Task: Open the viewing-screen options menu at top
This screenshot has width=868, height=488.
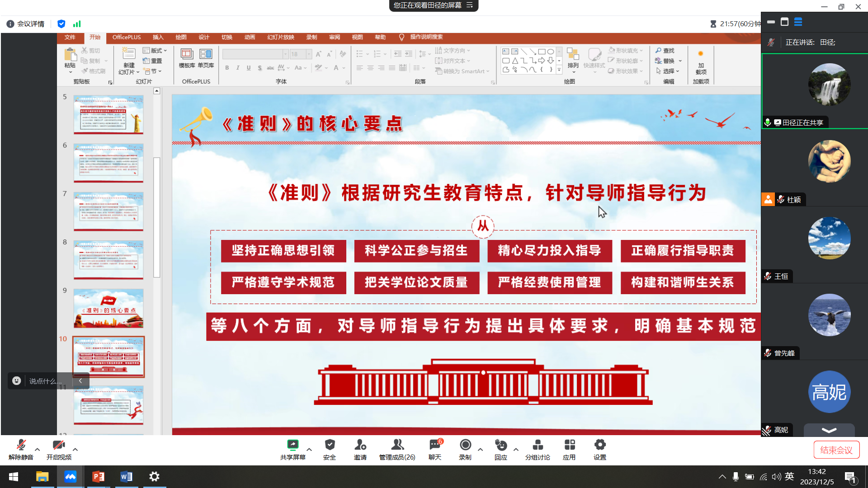Action: 470,5
